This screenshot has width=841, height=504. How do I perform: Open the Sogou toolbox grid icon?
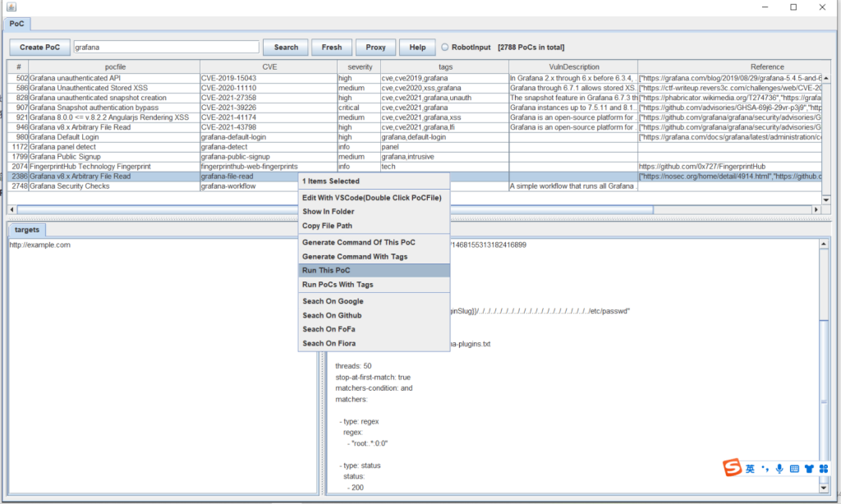[x=823, y=469]
